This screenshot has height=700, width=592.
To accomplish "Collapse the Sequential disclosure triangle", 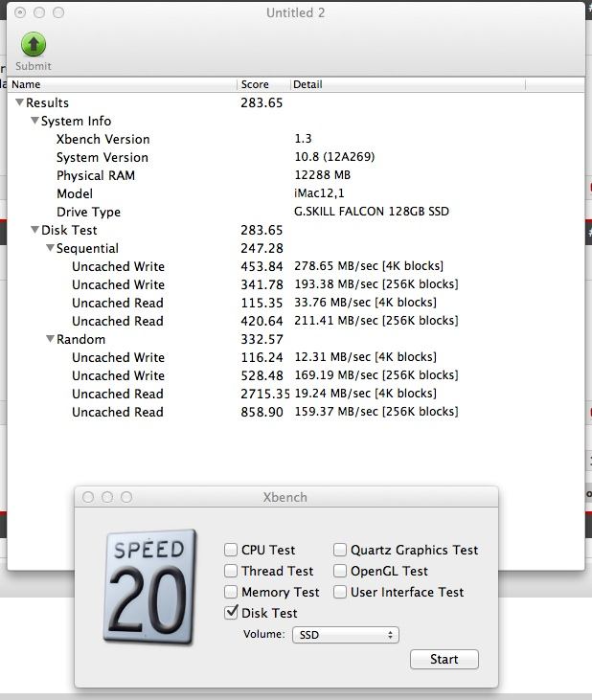I will click(50, 248).
